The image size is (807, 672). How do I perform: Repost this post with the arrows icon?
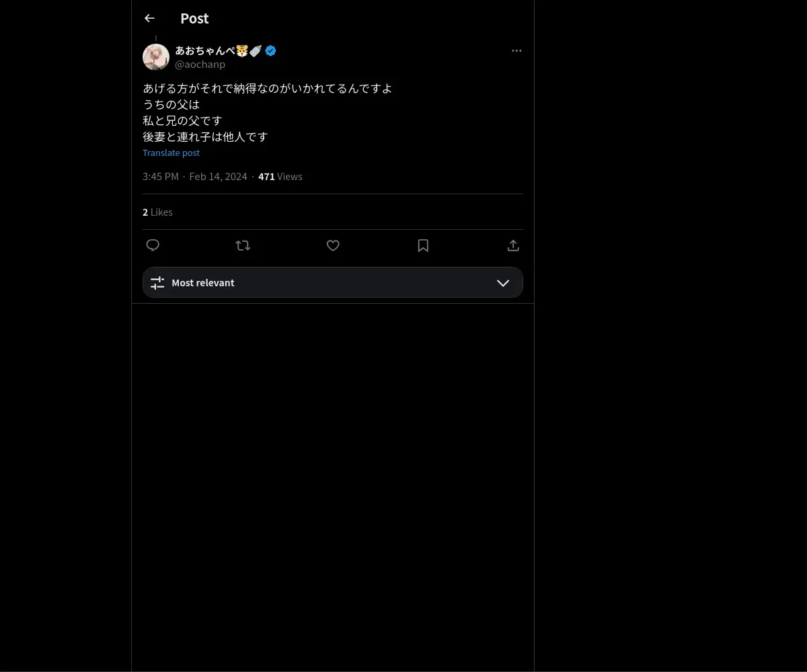pos(243,245)
